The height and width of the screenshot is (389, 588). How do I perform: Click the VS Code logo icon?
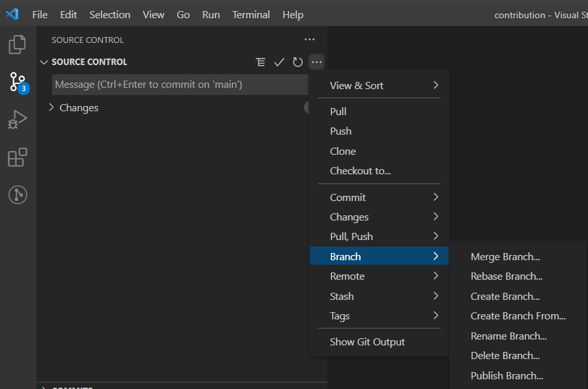tap(12, 14)
